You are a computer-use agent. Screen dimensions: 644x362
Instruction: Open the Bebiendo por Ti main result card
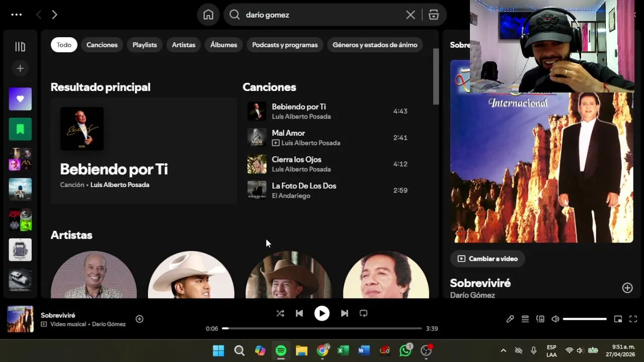(x=143, y=150)
